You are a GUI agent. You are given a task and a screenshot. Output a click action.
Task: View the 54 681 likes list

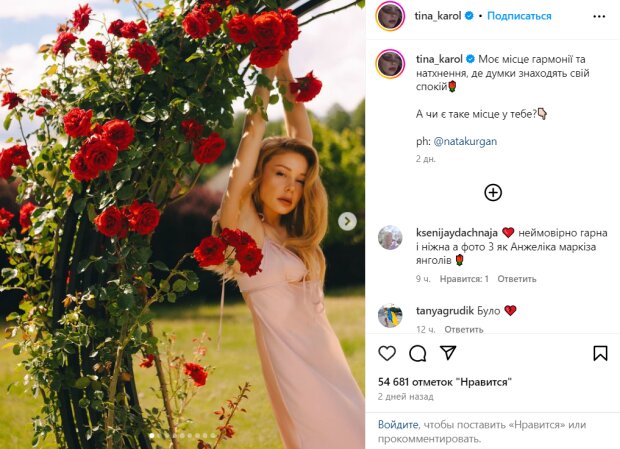pos(444,382)
